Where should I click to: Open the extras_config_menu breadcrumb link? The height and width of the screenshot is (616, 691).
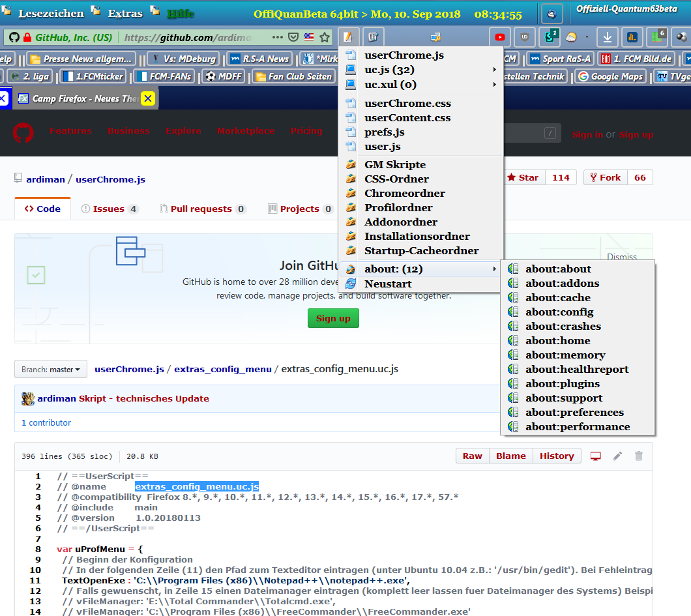[x=222, y=369]
